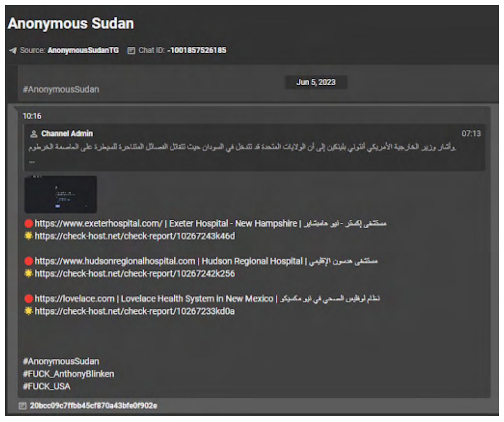Click red circle icon beside exeterhospital link
Screen dimensions: 504x422
tap(29, 223)
